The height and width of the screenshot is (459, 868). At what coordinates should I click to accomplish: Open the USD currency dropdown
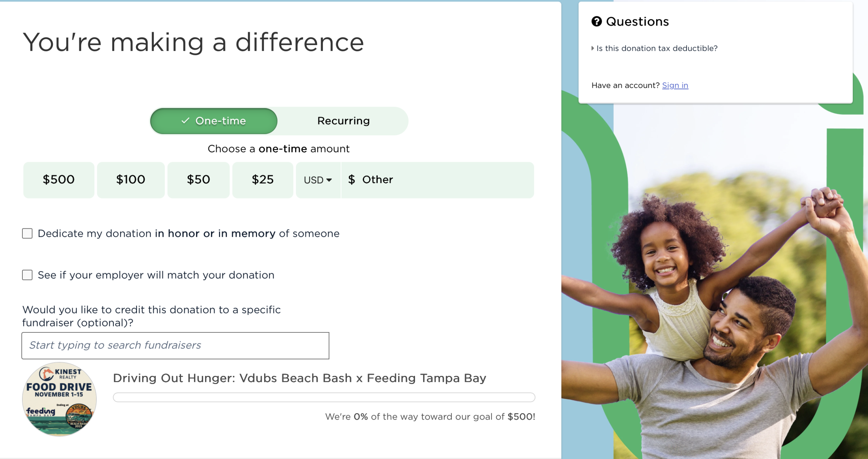click(318, 180)
